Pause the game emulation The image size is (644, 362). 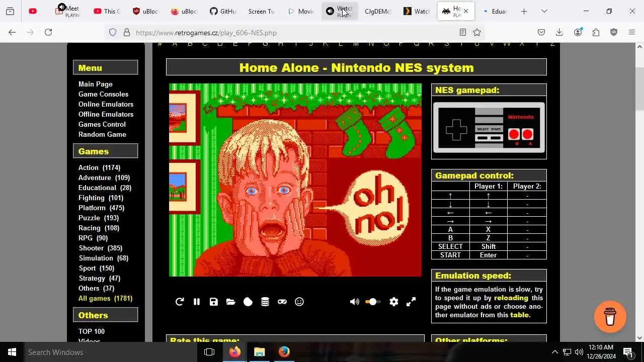pyautogui.click(x=197, y=302)
